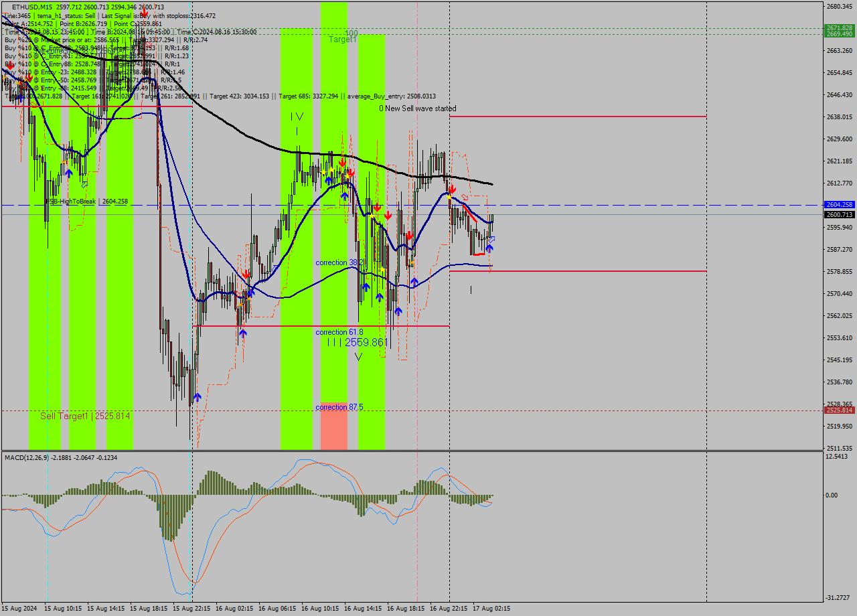Click the red sell arrow on the rightmost red line

(453, 190)
